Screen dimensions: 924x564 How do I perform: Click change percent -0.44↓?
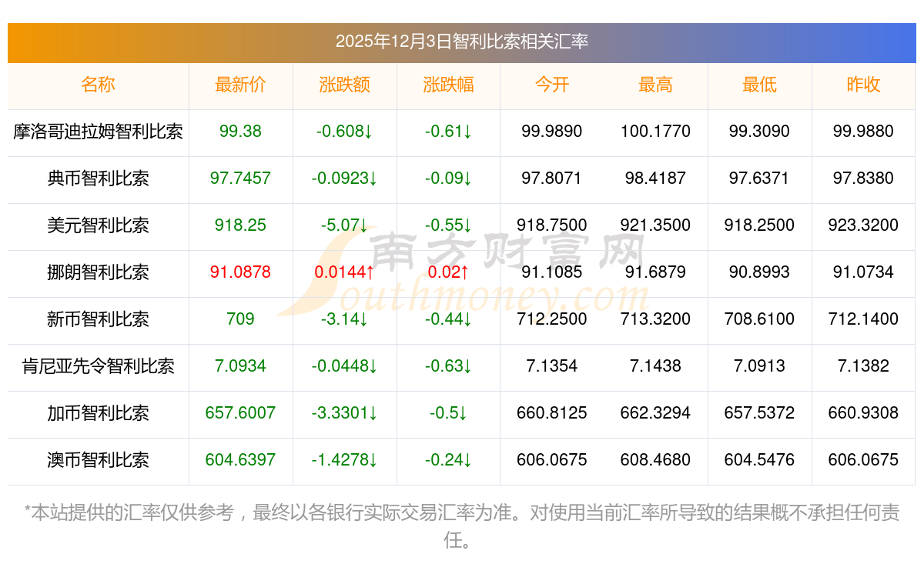tap(448, 319)
